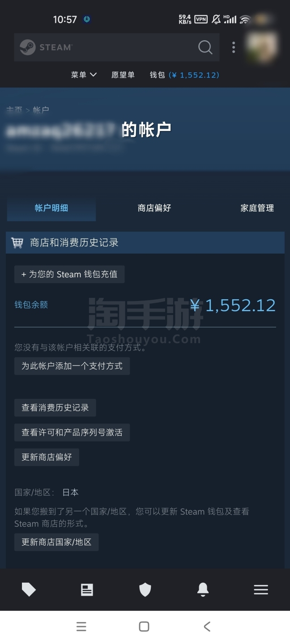Expand the 菜单 dropdown
This screenshot has width=290, height=644.
pos(84,75)
